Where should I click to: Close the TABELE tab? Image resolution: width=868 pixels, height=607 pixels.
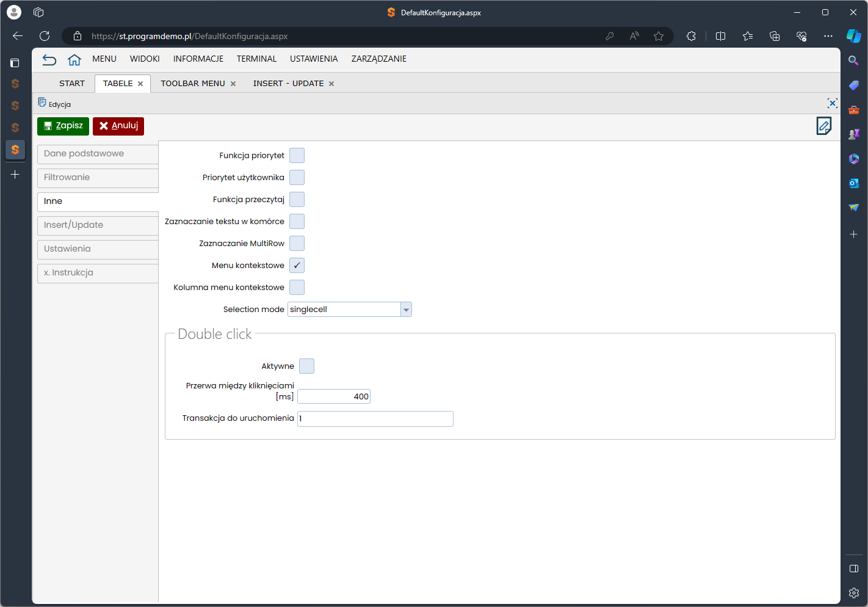pos(140,84)
